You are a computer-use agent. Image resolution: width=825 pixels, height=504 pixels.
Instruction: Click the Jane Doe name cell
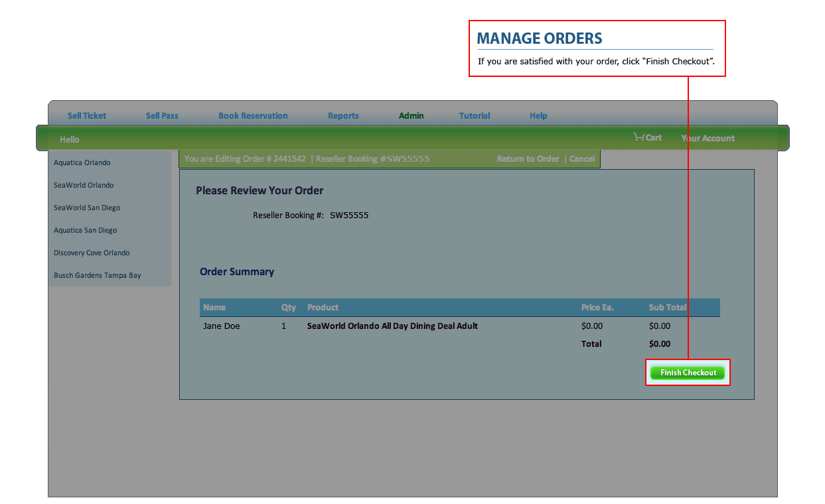point(222,326)
